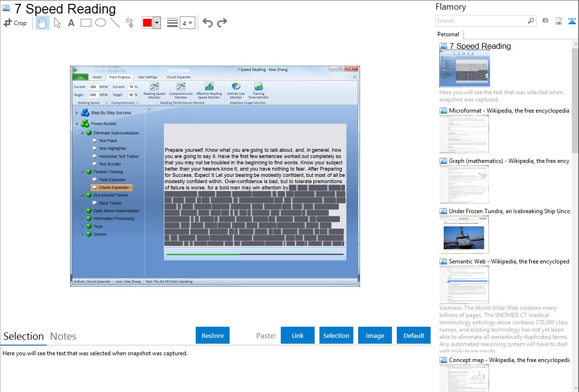Click the green cube next to Tests
Image resolution: width=579 pixels, height=392 pixels.
[x=89, y=227]
